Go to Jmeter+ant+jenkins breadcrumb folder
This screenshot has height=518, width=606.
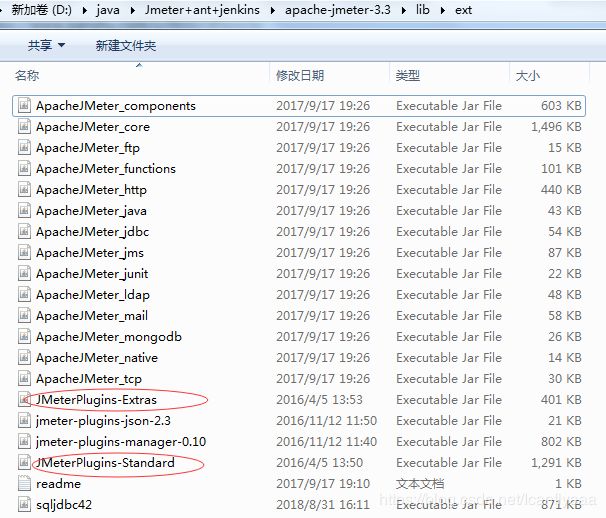coord(202,10)
